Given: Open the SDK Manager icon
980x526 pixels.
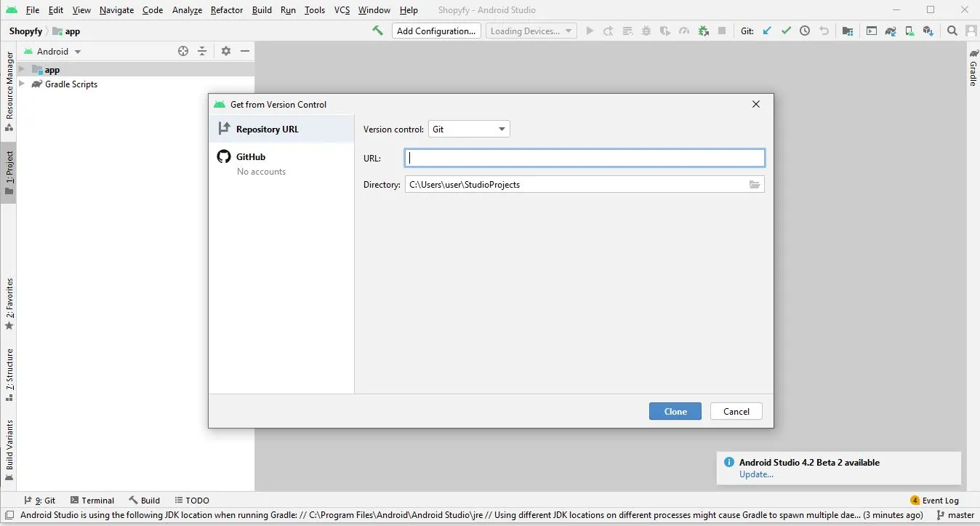Looking at the screenshot, I should [928, 31].
